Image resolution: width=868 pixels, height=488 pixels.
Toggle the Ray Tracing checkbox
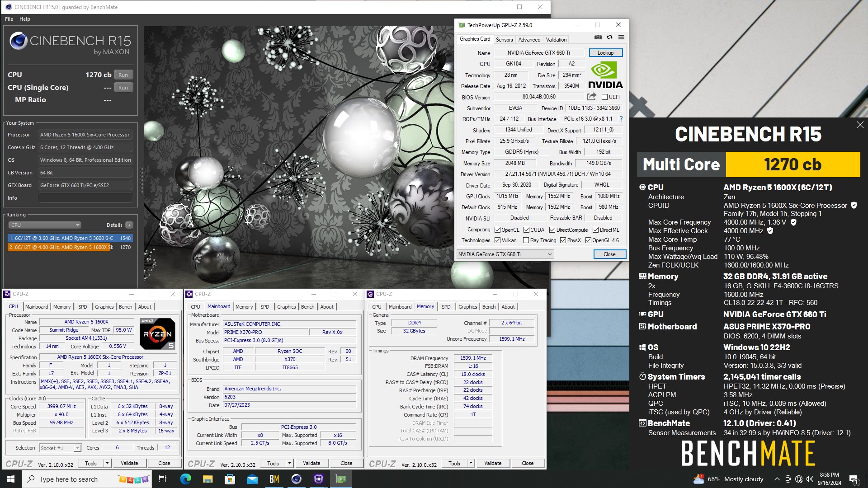(x=526, y=240)
